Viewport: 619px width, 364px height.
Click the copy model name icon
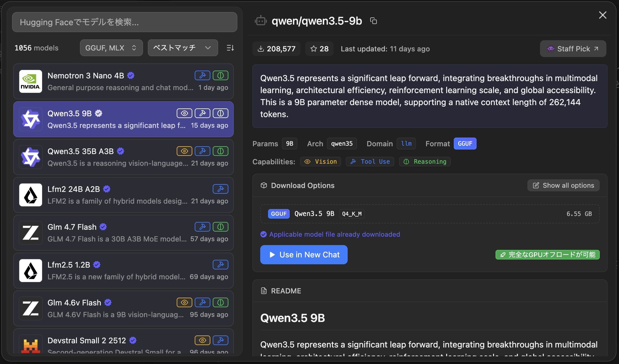pos(374,21)
